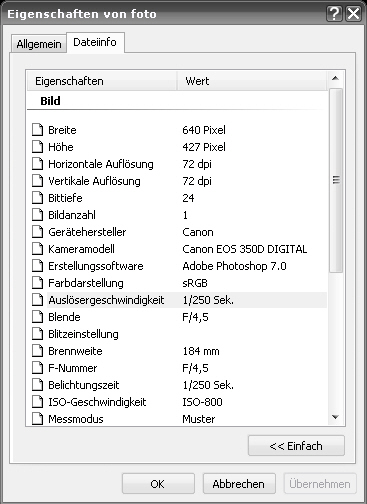Select the Brennweite property label
This screenshot has height=504, width=367.
(75, 351)
